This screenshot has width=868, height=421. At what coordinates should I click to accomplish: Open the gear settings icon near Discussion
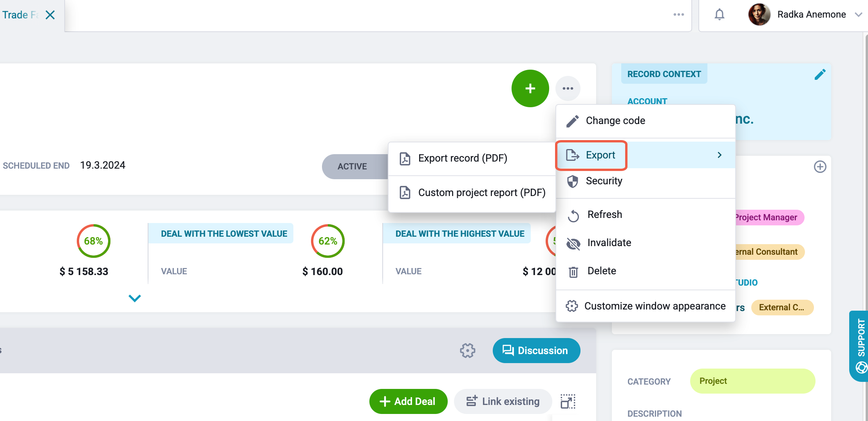tap(467, 351)
